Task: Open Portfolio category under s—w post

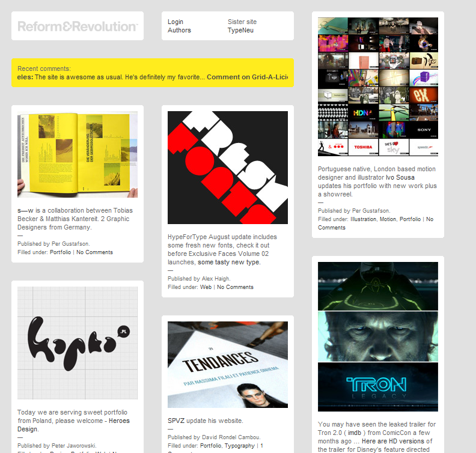Action: (x=61, y=252)
